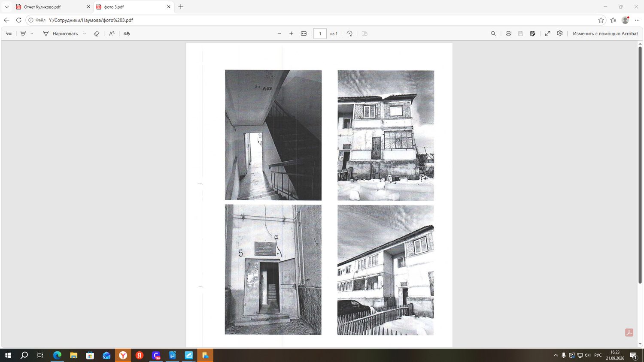644x362 pixels.
Task: Open Yandex Browser from taskbar
Action: click(x=123, y=355)
